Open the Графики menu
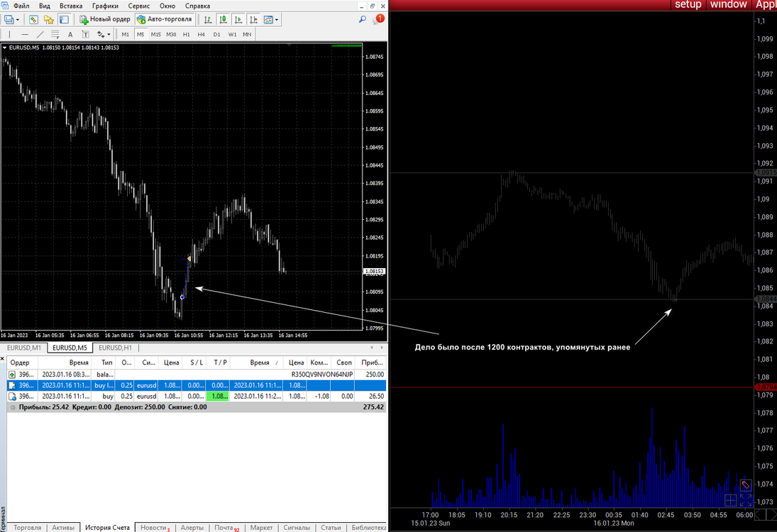777x532 pixels. click(105, 6)
